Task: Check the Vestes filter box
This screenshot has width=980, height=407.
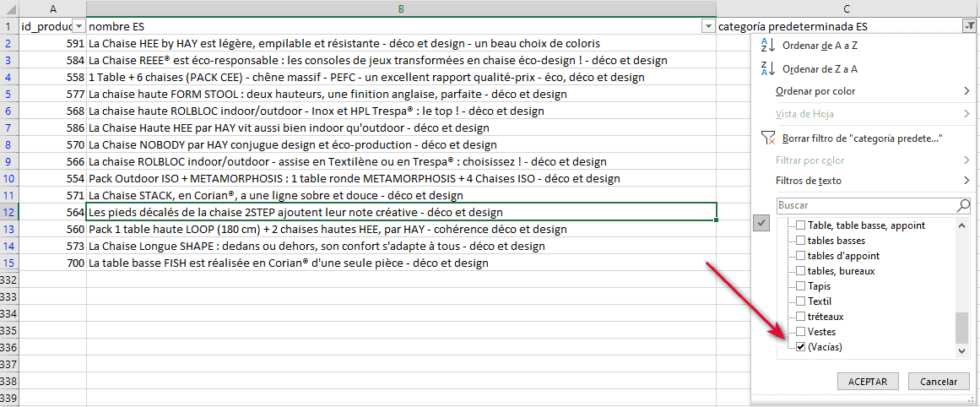Action: [800, 331]
